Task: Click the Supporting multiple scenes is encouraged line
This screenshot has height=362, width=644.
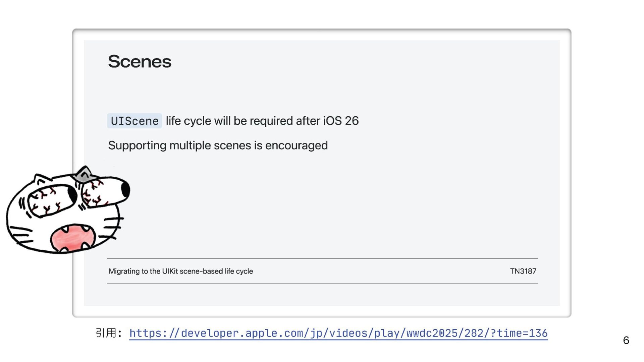Action: (x=218, y=145)
